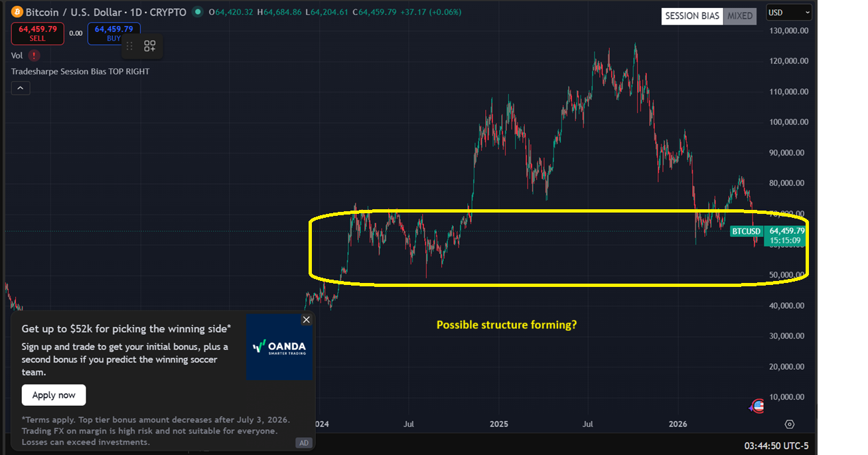The image size is (868, 455).
Task: Click the red SELL price button
Action: (x=38, y=33)
